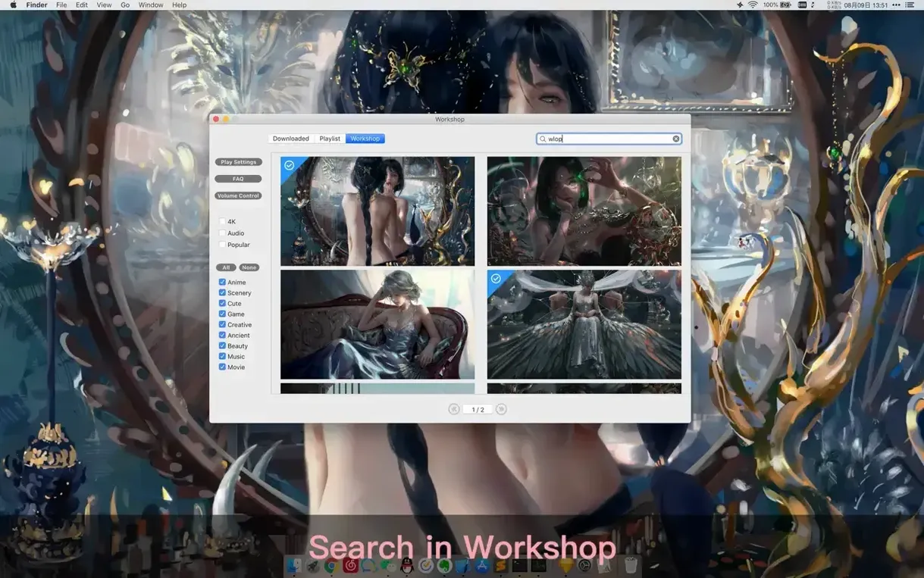The width and height of the screenshot is (924, 578).
Task: Uncheck the Creative category
Action: 222,325
